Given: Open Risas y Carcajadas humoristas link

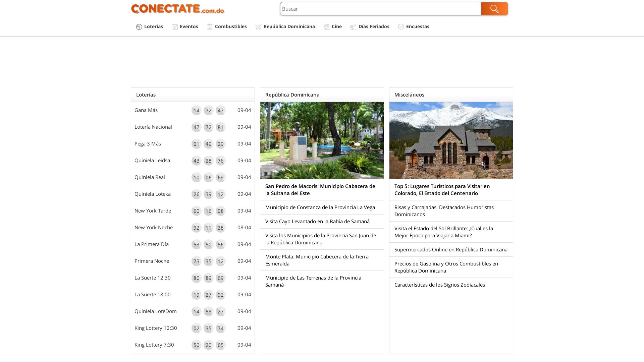Looking at the screenshot, I should [x=444, y=211].
